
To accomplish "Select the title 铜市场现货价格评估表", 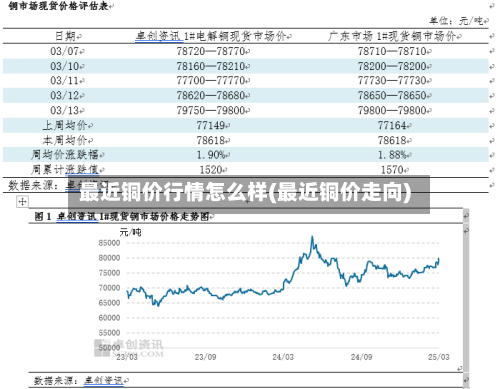I will [x=58, y=6].
